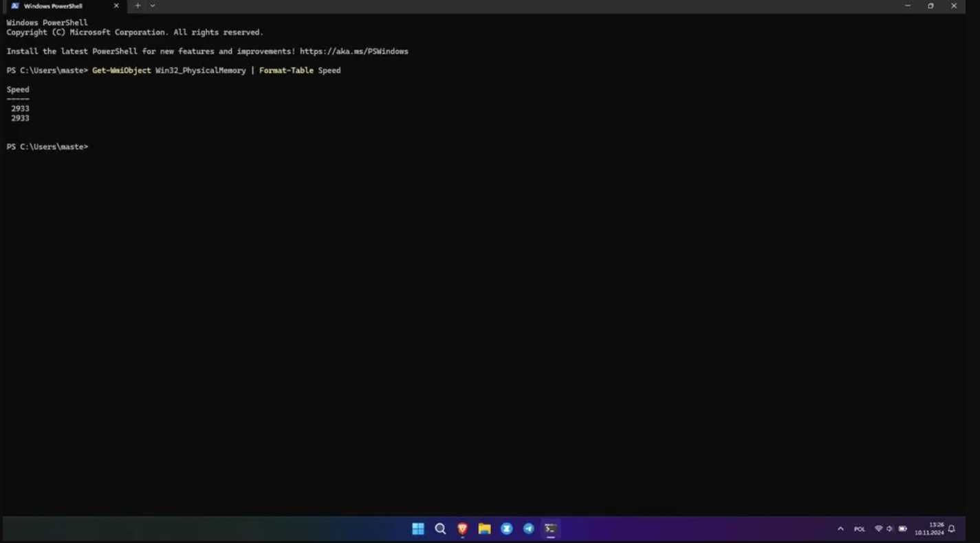980x543 pixels.
Task: Open the Windows Start menu
Action: pos(418,529)
